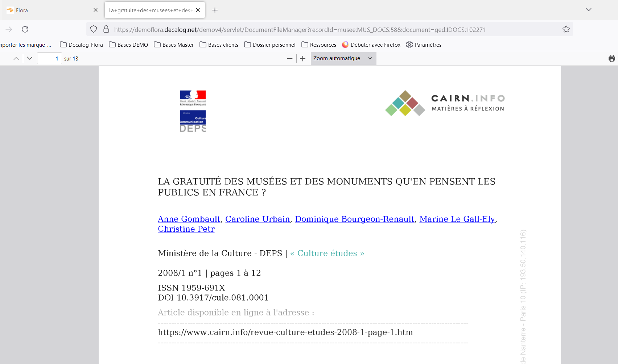
Task: Click the document title LA GRATUITÉ DES MUSÉES
Action: pyautogui.click(x=327, y=187)
